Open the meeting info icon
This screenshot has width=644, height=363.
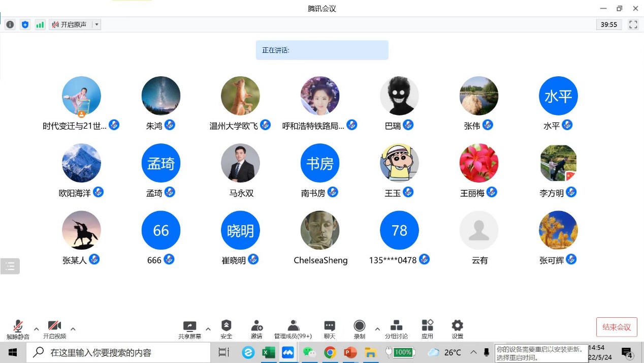(x=10, y=24)
